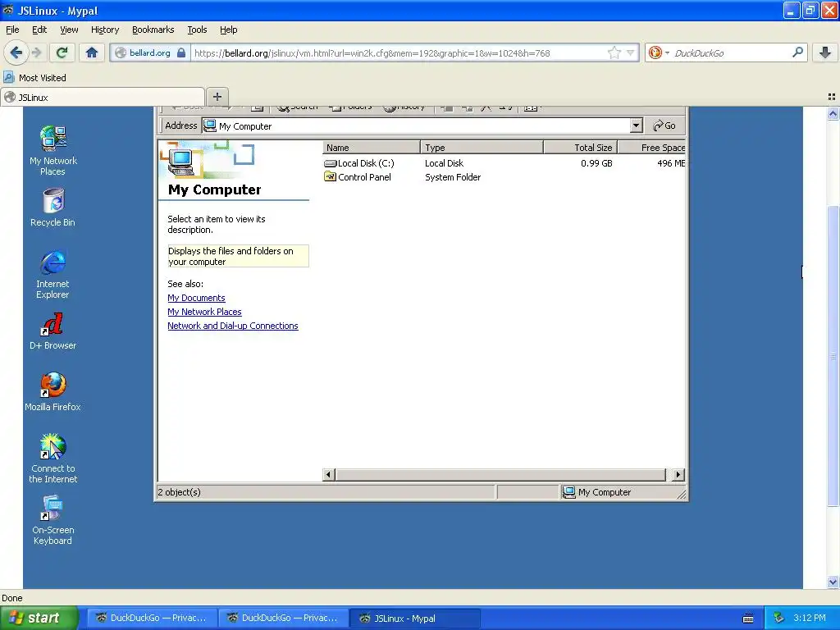Sort by the Free Space column header
The width and height of the screenshot is (840, 630).
pos(652,148)
